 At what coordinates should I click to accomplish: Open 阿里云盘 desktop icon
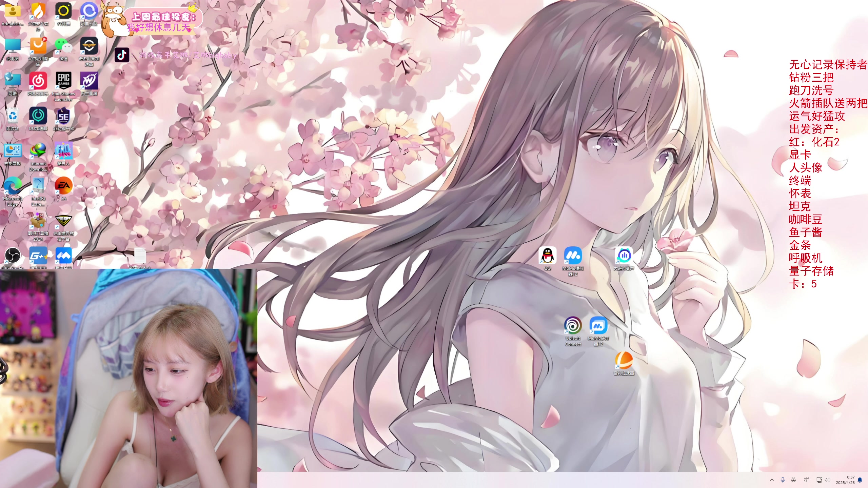pyautogui.click(x=89, y=15)
